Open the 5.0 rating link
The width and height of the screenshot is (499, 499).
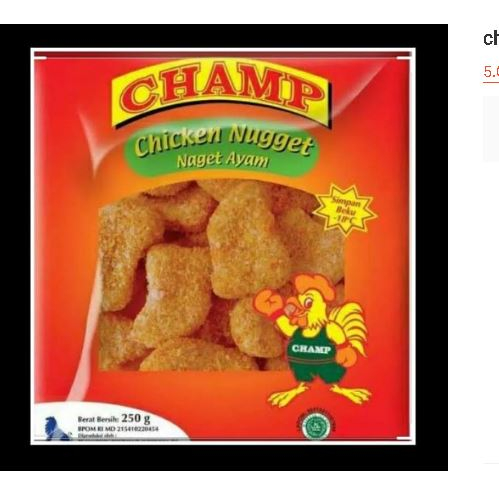[x=491, y=72]
